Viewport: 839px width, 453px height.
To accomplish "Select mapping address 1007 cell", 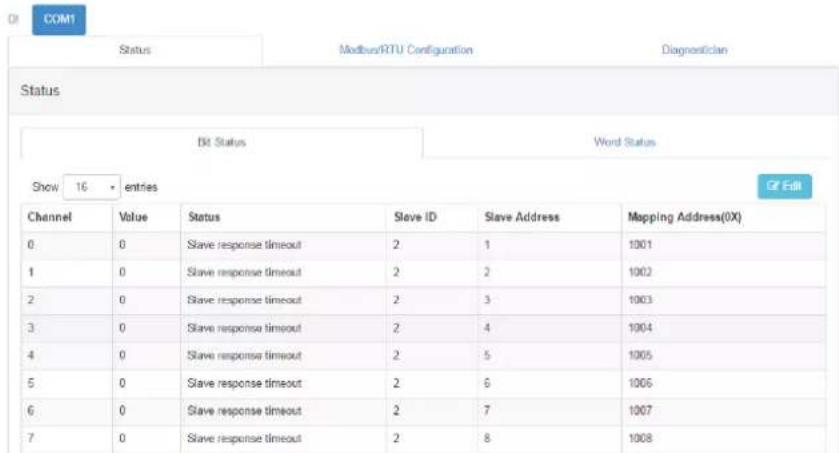I will 723,411.
